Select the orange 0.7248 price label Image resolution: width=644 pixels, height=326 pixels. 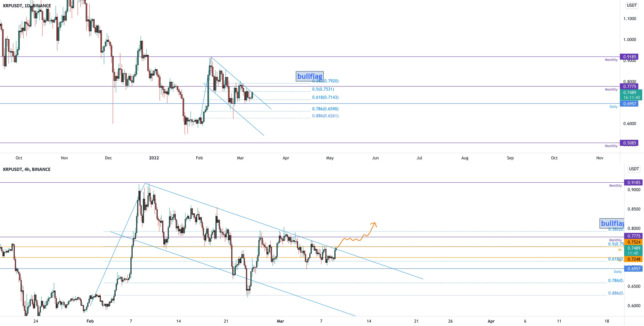[633, 259]
